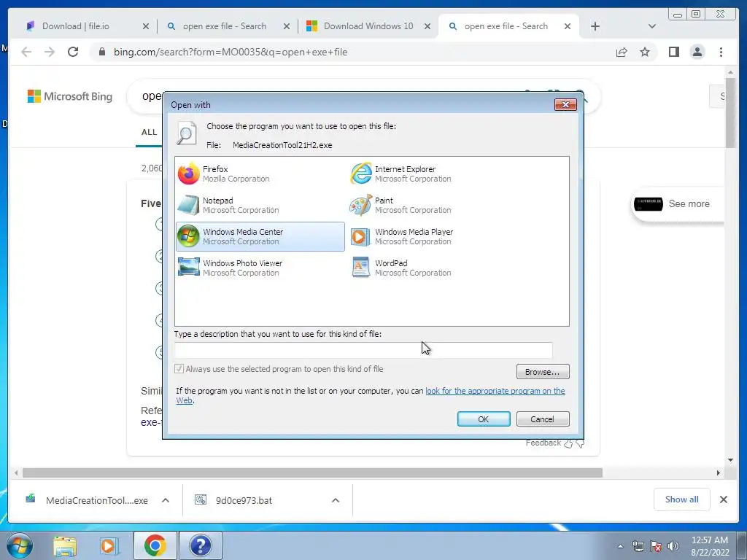Close the Open with dialog
747x560 pixels.
pos(565,104)
